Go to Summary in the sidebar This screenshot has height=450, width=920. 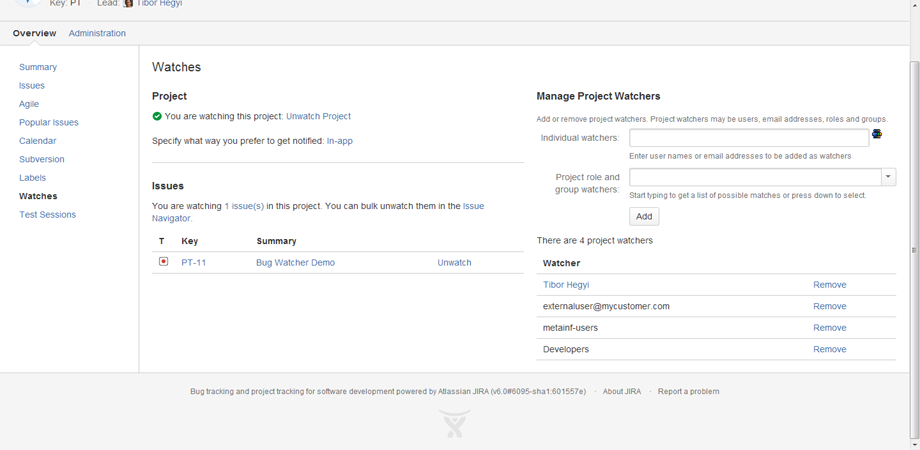coord(38,67)
